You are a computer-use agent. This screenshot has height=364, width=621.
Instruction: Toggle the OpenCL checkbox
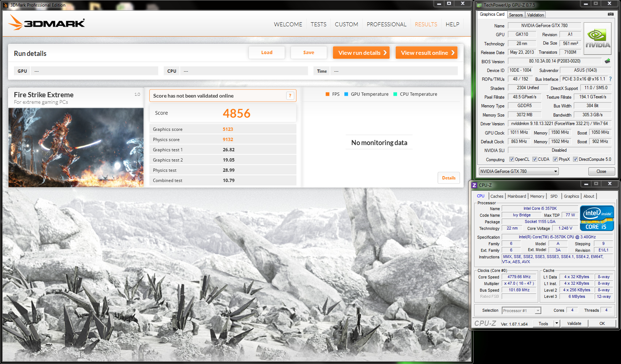click(512, 159)
